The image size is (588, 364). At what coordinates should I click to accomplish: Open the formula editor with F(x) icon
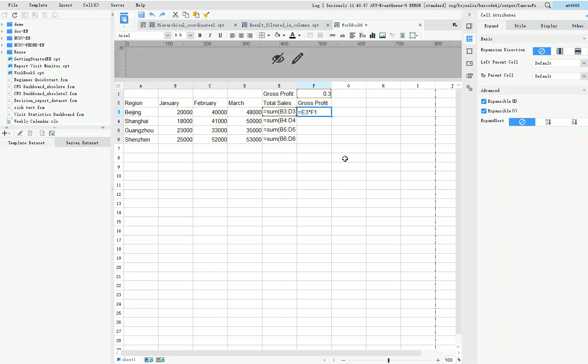361,35
